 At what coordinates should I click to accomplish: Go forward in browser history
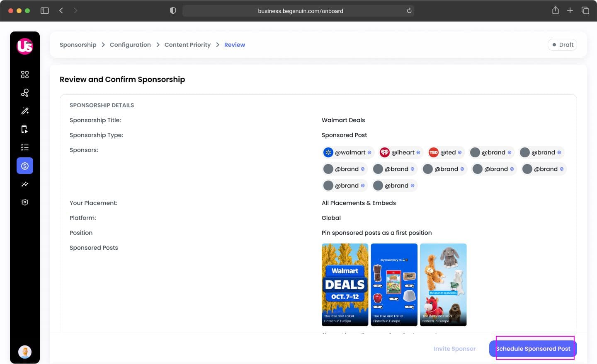(75, 11)
